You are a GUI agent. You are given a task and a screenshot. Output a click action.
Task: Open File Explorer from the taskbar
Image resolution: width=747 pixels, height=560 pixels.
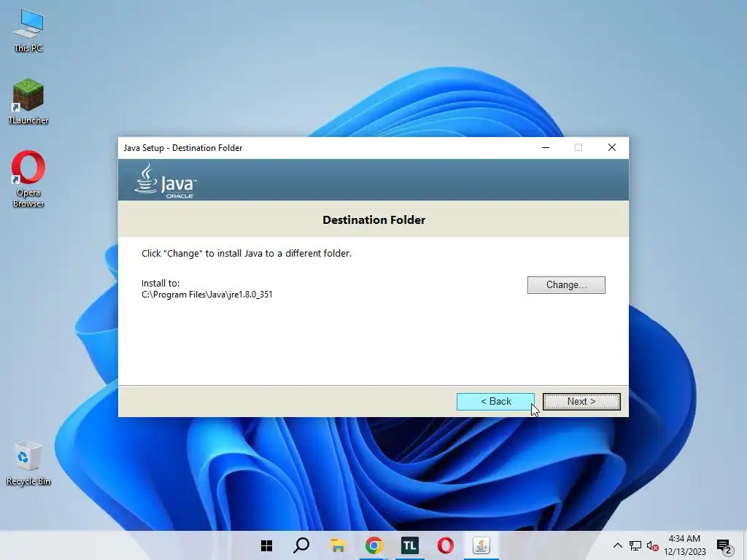[x=338, y=545]
